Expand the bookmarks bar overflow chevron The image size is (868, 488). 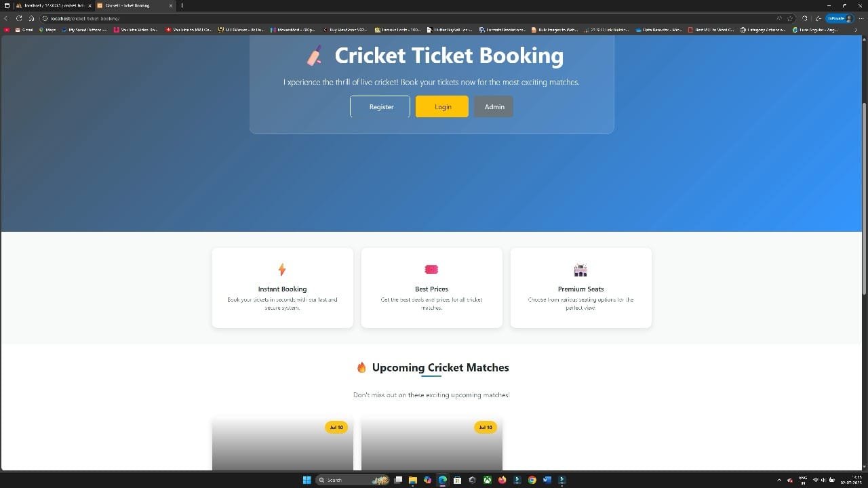[856, 30]
